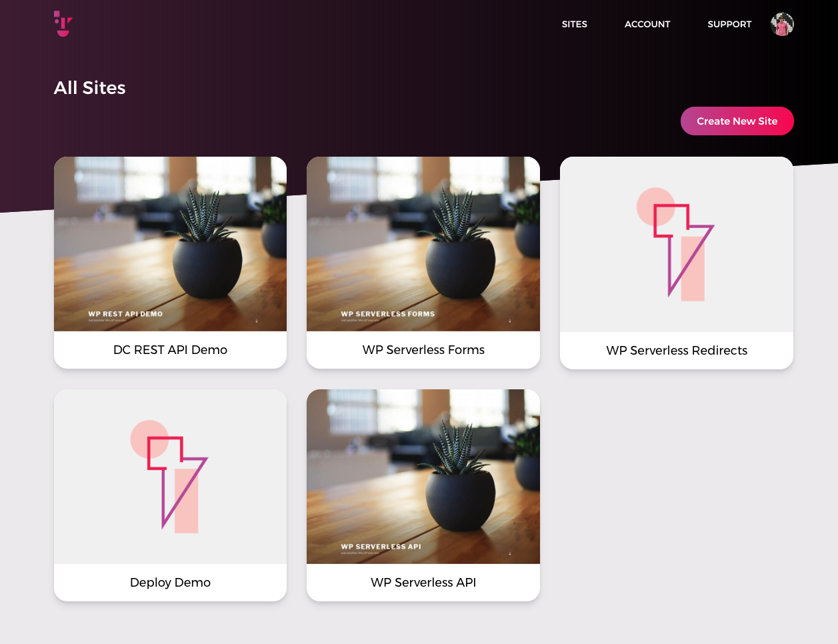Click the small arrow on the REST API Demo image
The height and width of the screenshot is (644, 838).
click(x=257, y=321)
